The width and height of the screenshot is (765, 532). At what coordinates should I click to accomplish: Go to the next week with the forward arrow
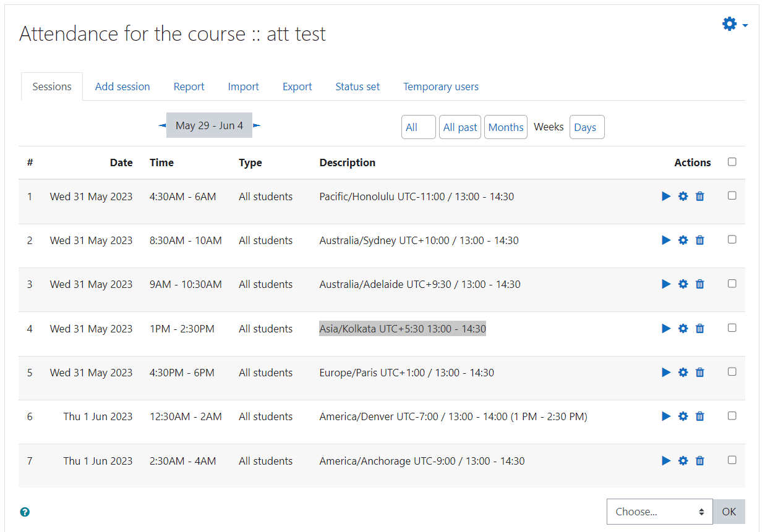257,125
